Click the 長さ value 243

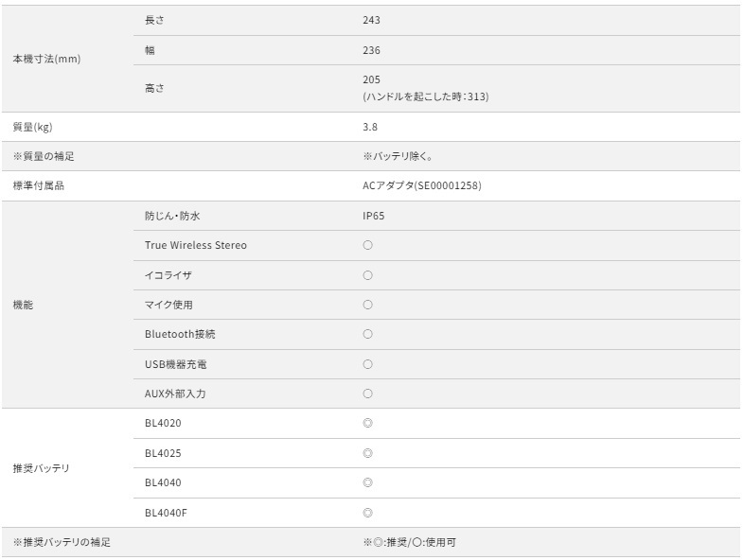pos(371,20)
